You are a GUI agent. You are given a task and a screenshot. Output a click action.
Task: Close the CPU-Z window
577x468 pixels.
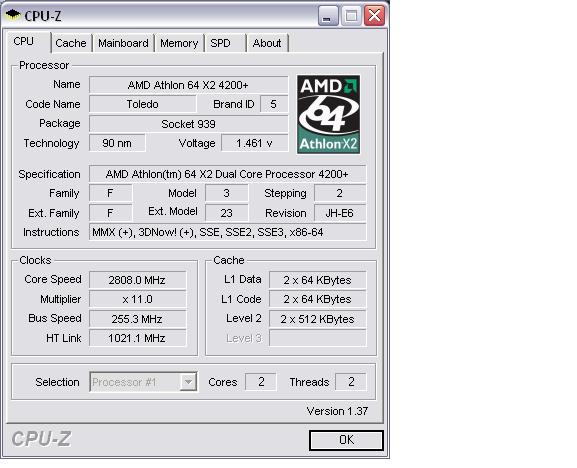[374, 16]
